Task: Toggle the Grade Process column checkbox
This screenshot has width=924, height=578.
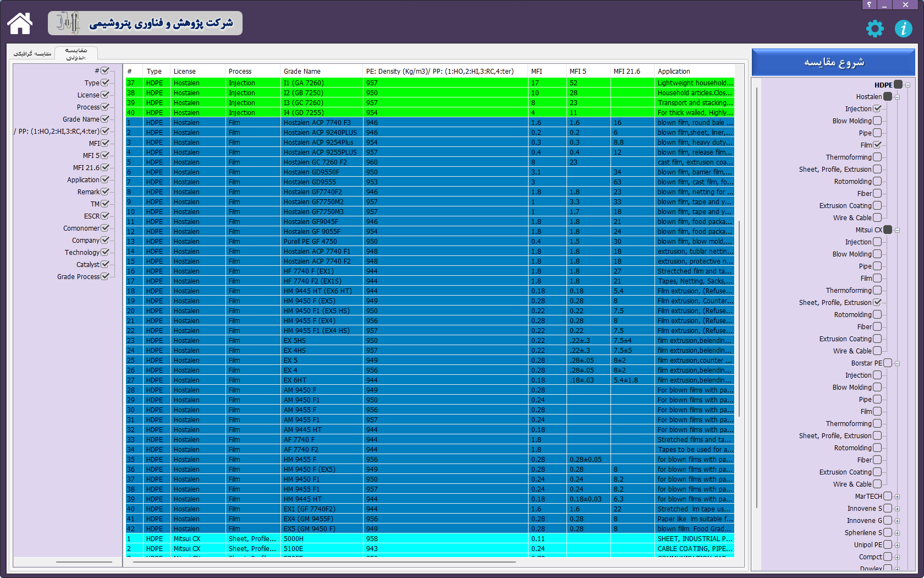Action: tap(105, 276)
